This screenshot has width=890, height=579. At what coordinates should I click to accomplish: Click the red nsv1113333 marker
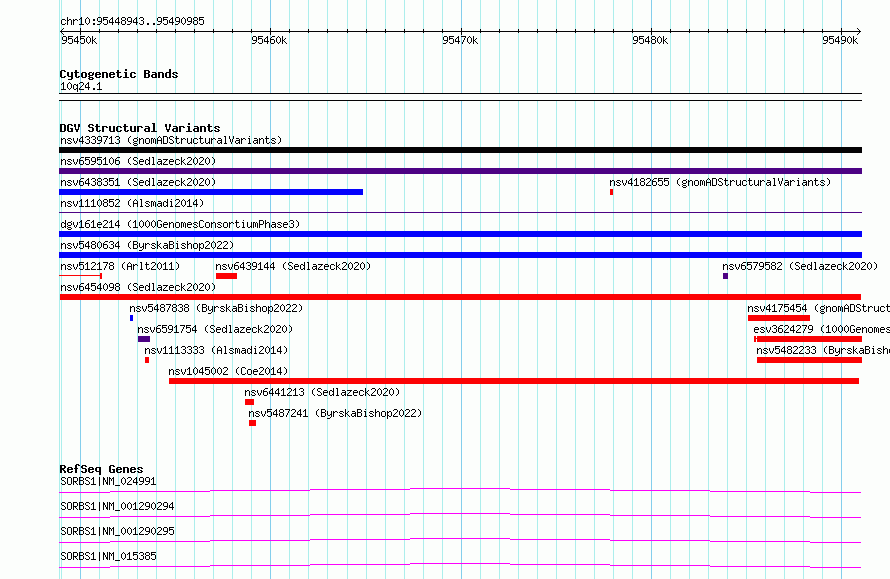[147, 360]
